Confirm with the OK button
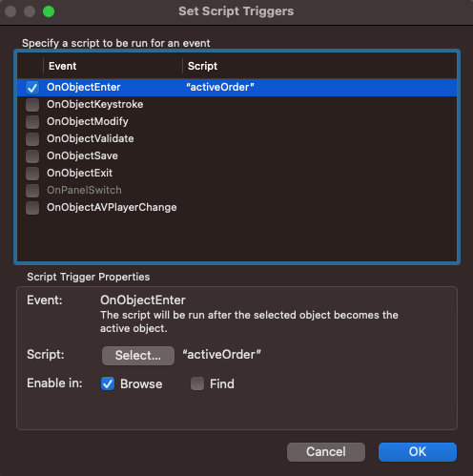 click(418, 452)
